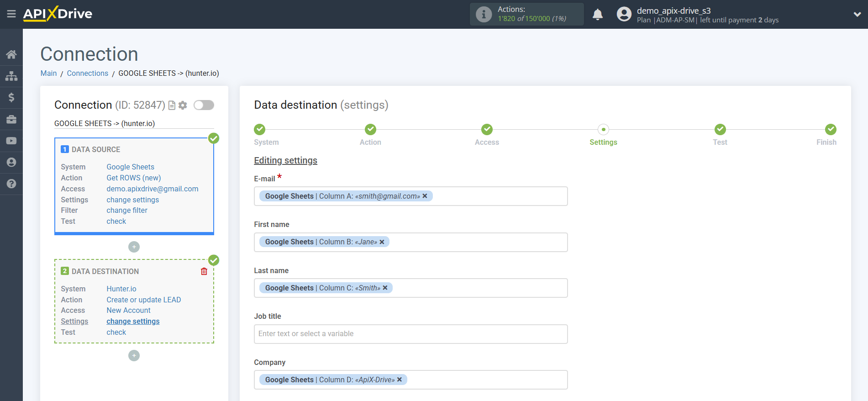Open the hamburger menu
This screenshot has height=401, width=868.
click(x=11, y=14)
